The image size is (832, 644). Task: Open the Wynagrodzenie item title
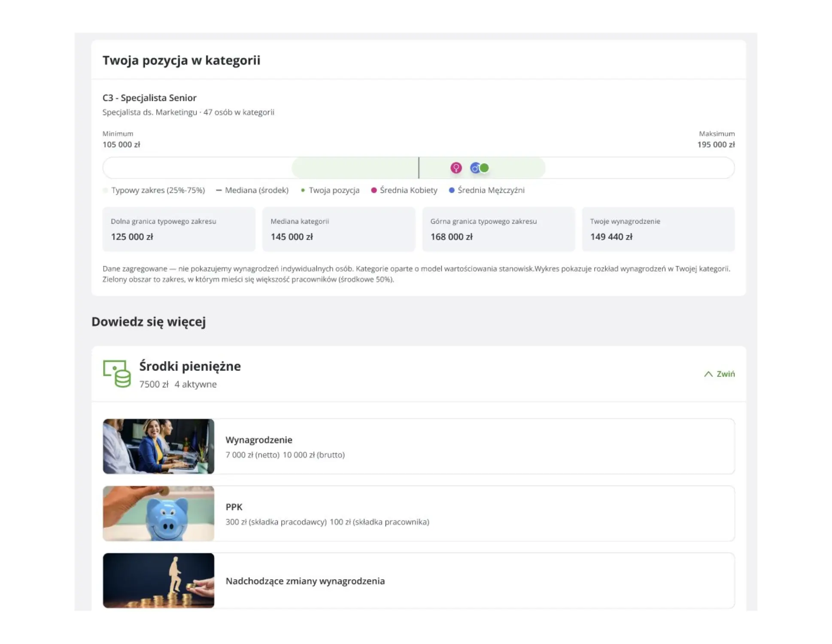point(259,440)
